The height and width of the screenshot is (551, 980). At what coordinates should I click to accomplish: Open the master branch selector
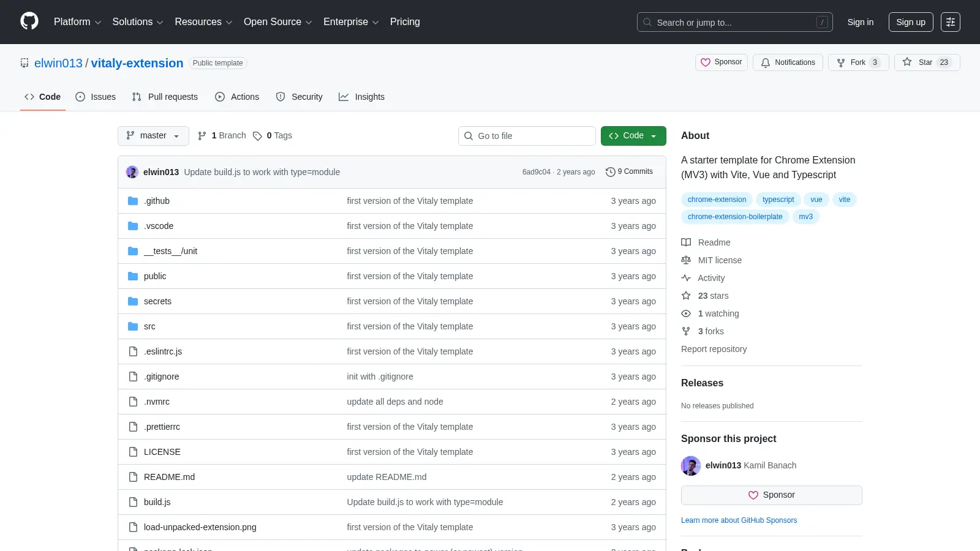pos(153,136)
